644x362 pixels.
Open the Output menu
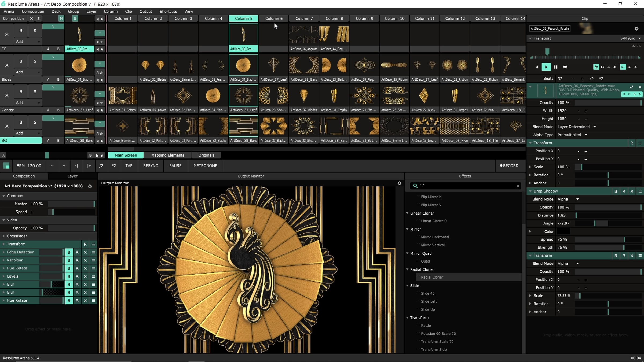point(146,11)
